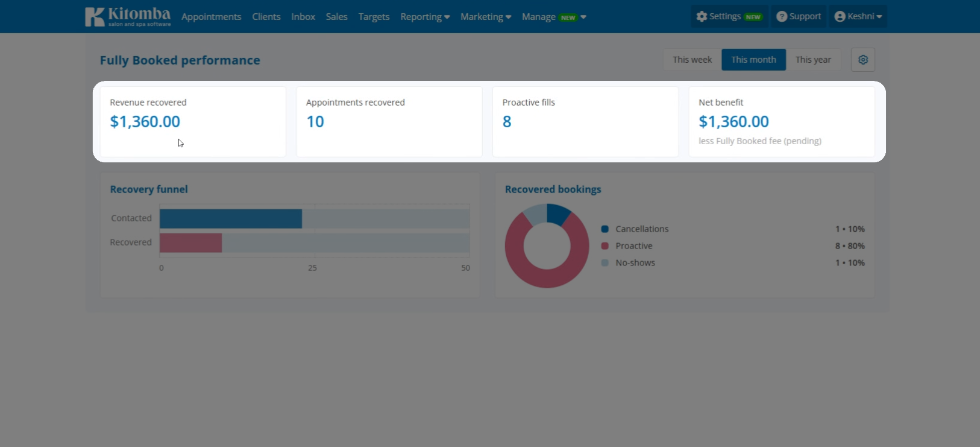
Task: Click the No-shows legend color swatch
Action: pyautogui.click(x=605, y=263)
